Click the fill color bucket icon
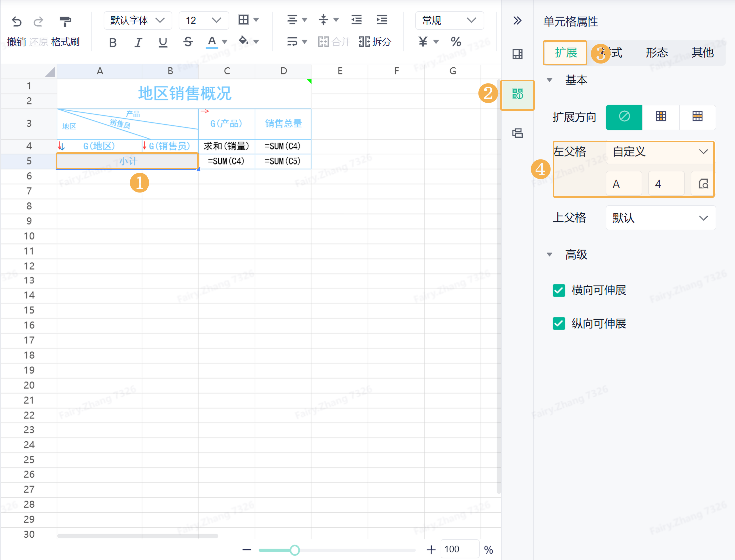This screenshot has width=735, height=560. pyautogui.click(x=244, y=41)
